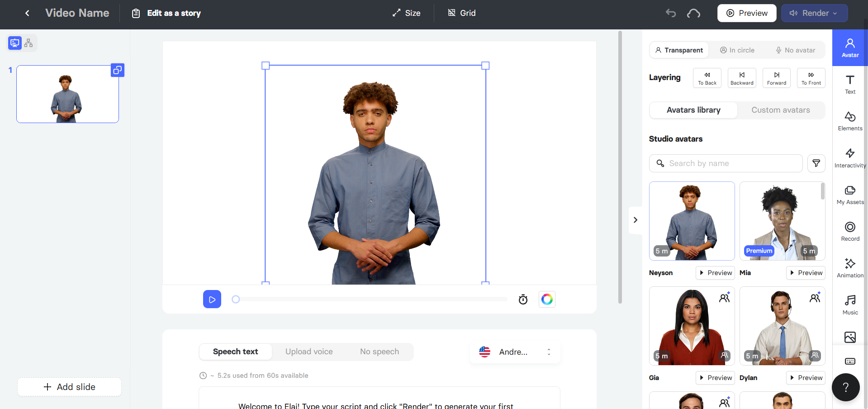The height and width of the screenshot is (409, 868).
Task: Click the Add slide button
Action: [x=69, y=387]
